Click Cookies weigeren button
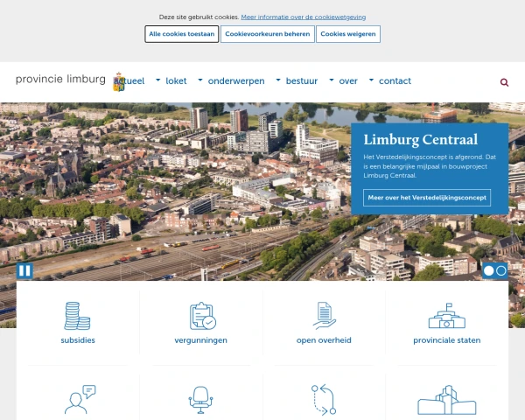This screenshot has width=525, height=420. [348, 34]
